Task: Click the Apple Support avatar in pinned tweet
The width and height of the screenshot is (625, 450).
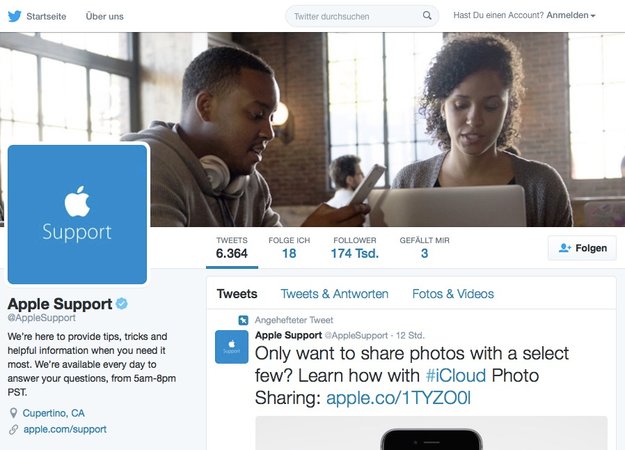Action: [232, 347]
